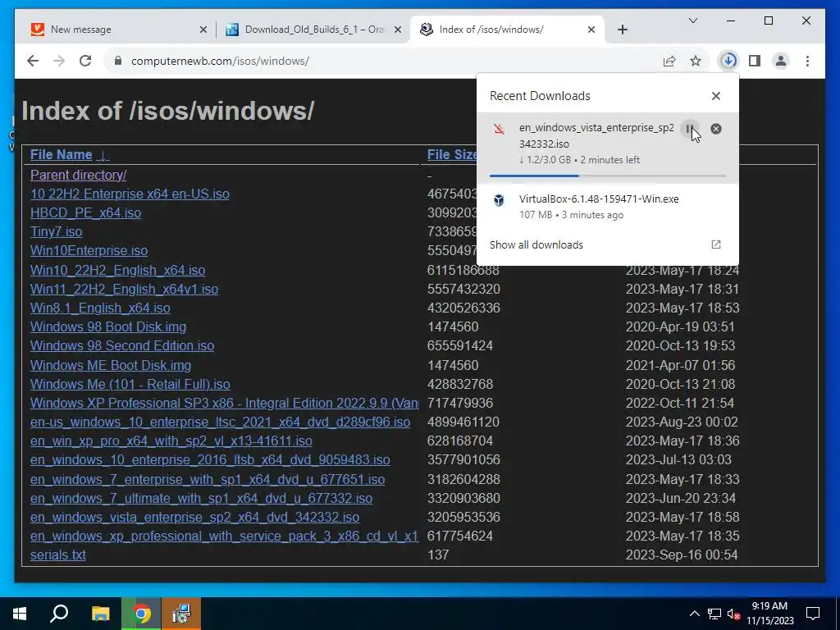Click Windows ME Boot Disk.img link

point(111,365)
